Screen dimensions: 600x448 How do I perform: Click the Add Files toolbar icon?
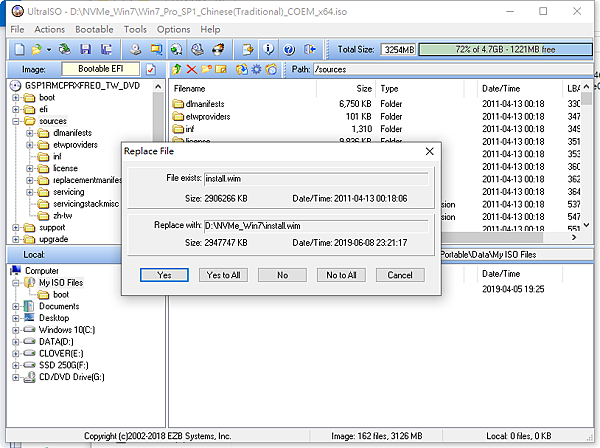pyautogui.click(x=248, y=49)
